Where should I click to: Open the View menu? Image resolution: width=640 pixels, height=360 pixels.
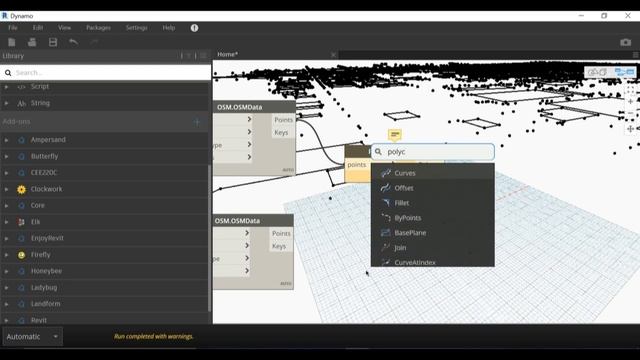tap(64, 28)
